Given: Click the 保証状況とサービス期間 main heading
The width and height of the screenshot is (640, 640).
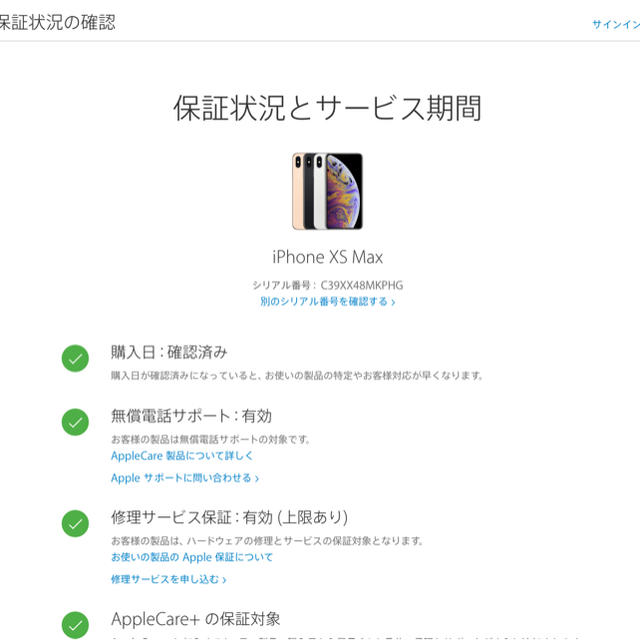Looking at the screenshot, I should 327,108.
